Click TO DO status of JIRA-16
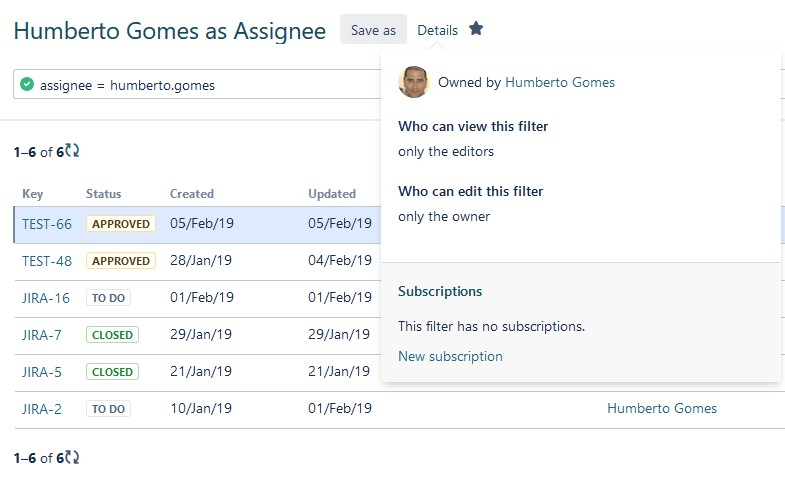This screenshot has height=477, width=785. click(x=108, y=298)
